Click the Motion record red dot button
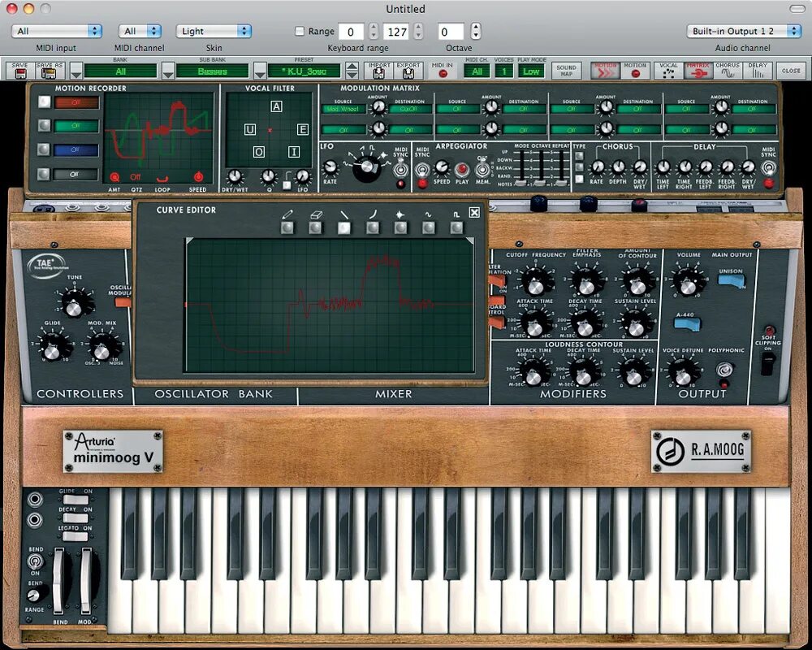Screen dimensions: 812x650 (636, 71)
